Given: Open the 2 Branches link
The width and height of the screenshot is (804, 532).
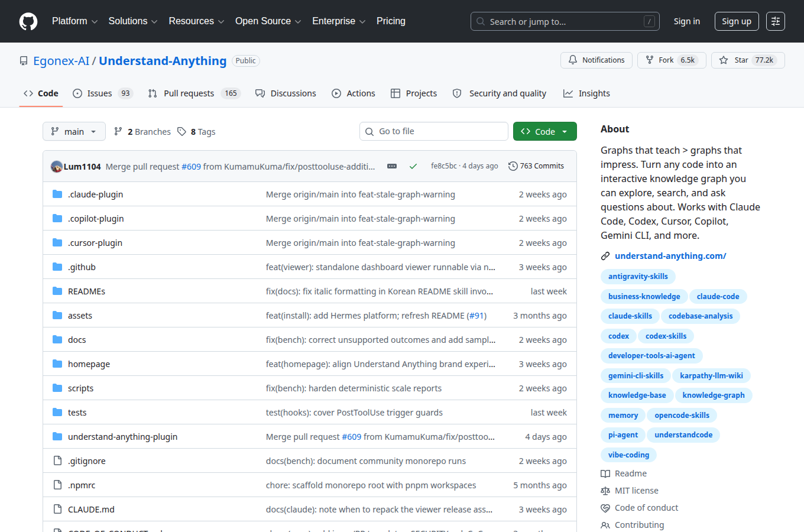Looking at the screenshot, I should 142,131.
